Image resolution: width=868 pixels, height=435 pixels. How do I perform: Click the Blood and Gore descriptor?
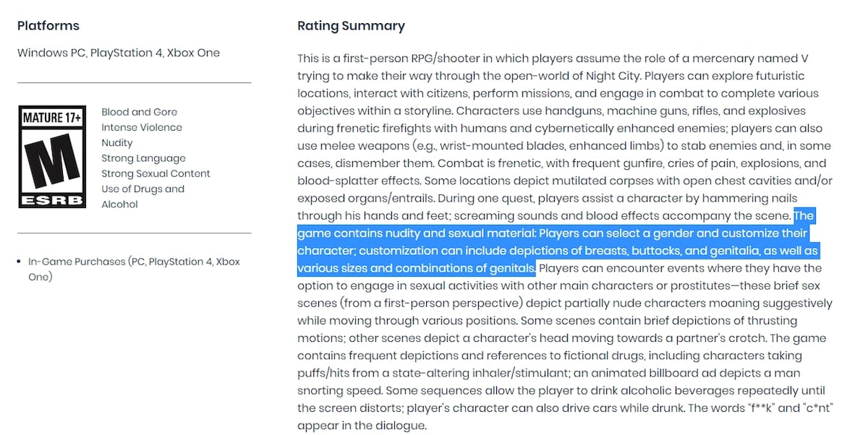coord(139,112)
